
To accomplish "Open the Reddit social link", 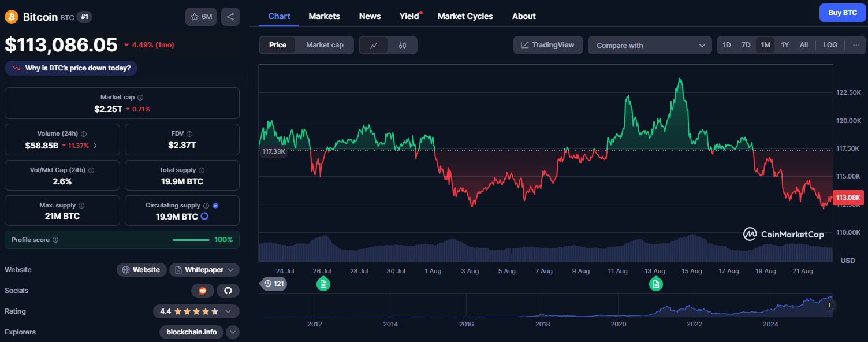I will click(x=203, y=291).
